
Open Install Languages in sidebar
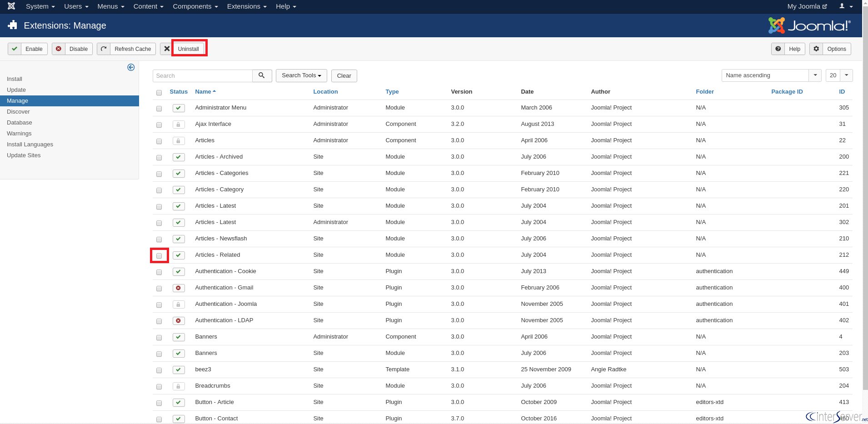30,145
